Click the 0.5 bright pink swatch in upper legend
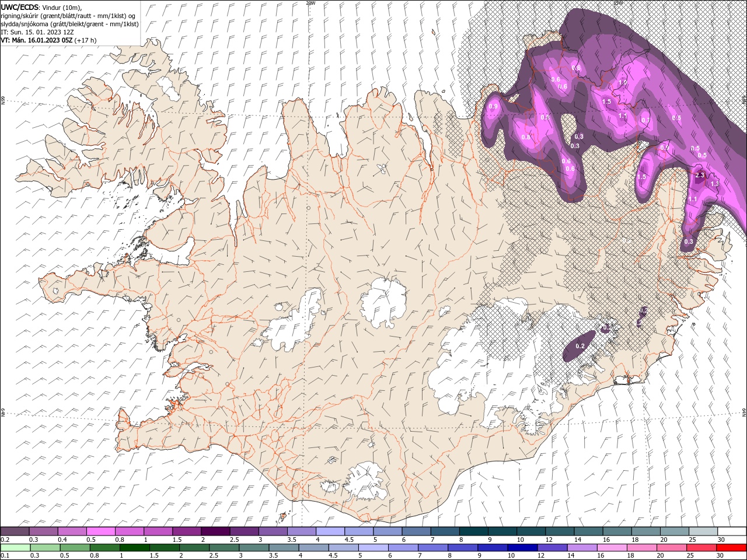The height and width of the screenshot is (560, 747). point(100,531)
